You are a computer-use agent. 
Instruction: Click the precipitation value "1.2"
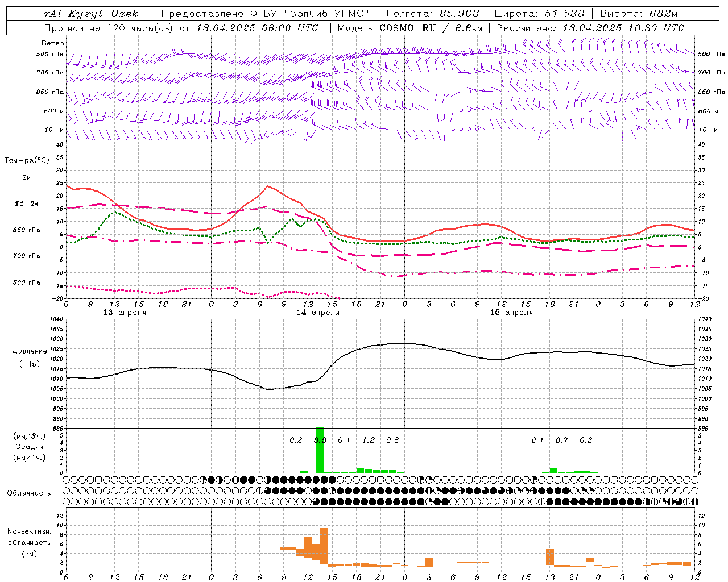369,440
